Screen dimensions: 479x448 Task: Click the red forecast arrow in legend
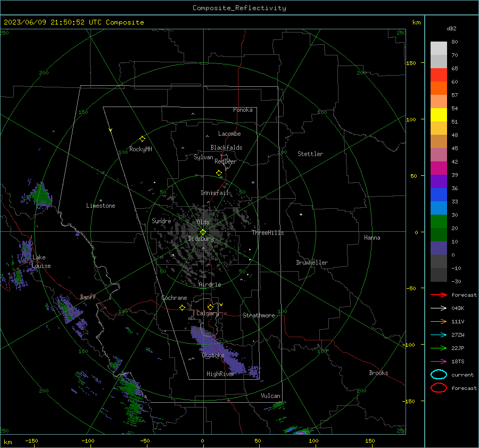click(x=439, y=295)
